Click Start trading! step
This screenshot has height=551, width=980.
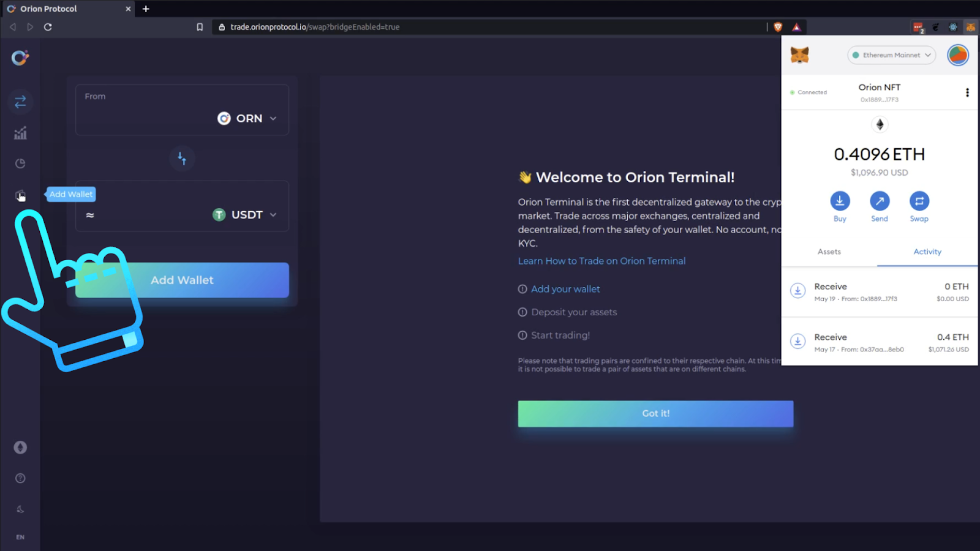pyautogui.click(x=560, y=335)
